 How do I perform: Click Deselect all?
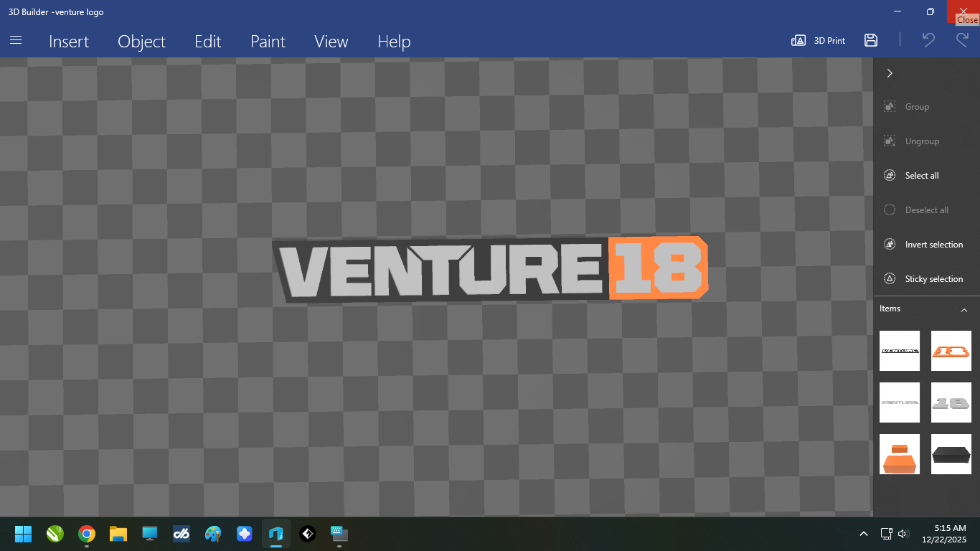[x=926, y=210]
